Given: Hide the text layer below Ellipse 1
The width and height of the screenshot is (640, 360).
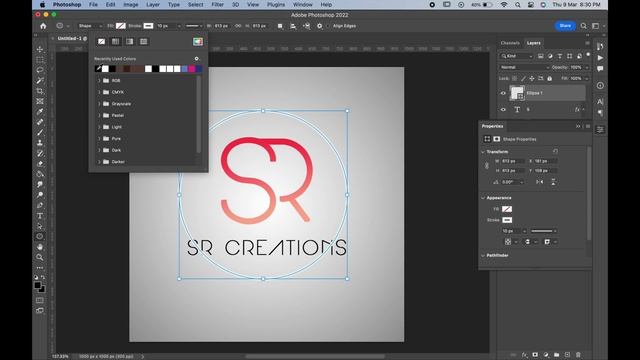Looking at the screenshot, I should 503,109.
